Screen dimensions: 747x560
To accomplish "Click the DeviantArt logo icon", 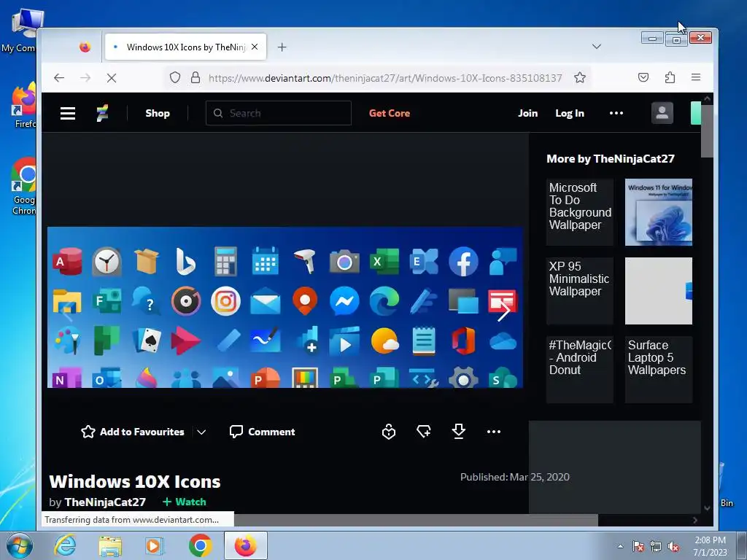I will click(x=102, y=113).
